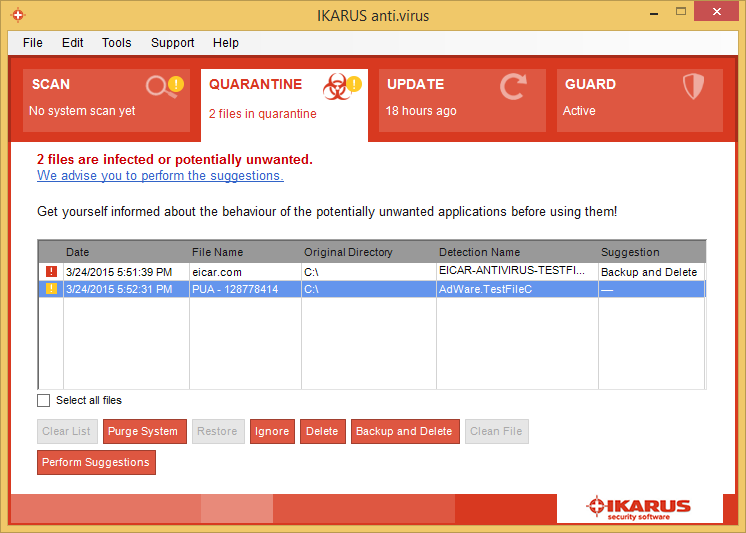Click the Backup and Delete button
This screenshot has width=746, height=533.
(x=404, y=432)
